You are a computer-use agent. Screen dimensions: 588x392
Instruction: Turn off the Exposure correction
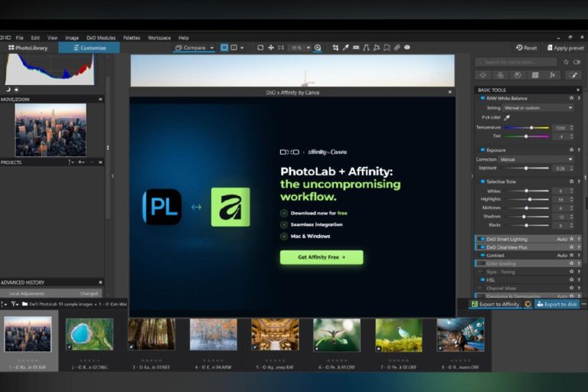(482, 149)
